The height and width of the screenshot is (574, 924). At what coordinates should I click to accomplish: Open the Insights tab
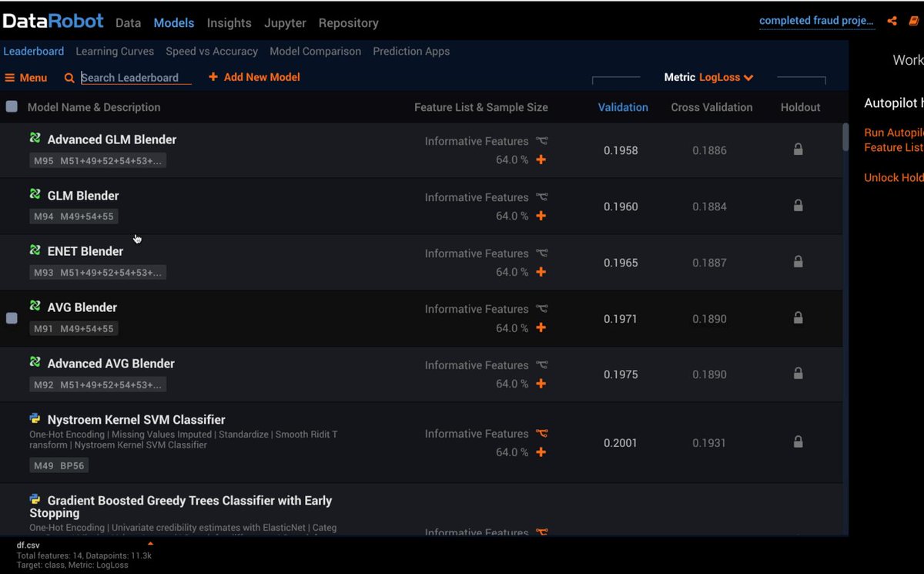(x=229, y=23)
